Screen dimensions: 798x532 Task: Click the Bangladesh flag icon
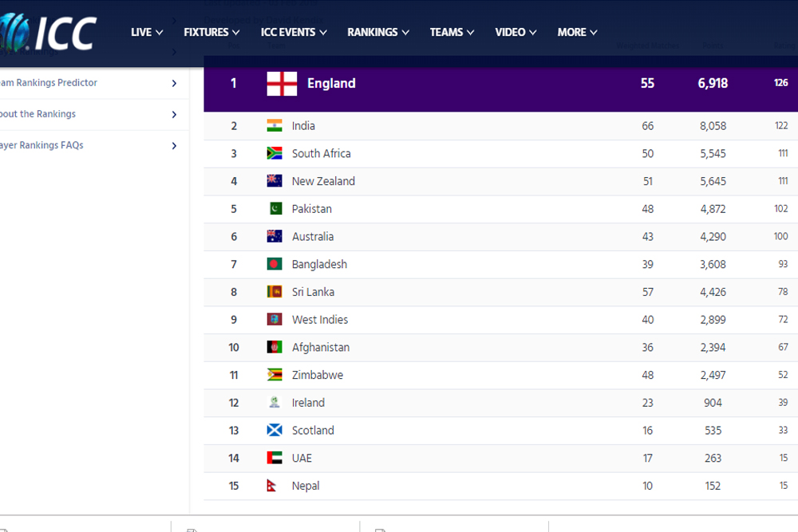point(275,264)
